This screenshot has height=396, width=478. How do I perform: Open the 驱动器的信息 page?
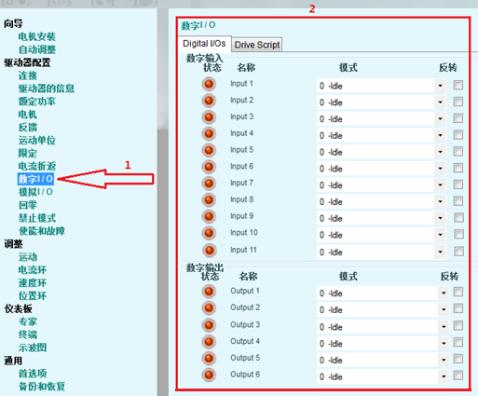pyautogui.click(x=46, y=88)
